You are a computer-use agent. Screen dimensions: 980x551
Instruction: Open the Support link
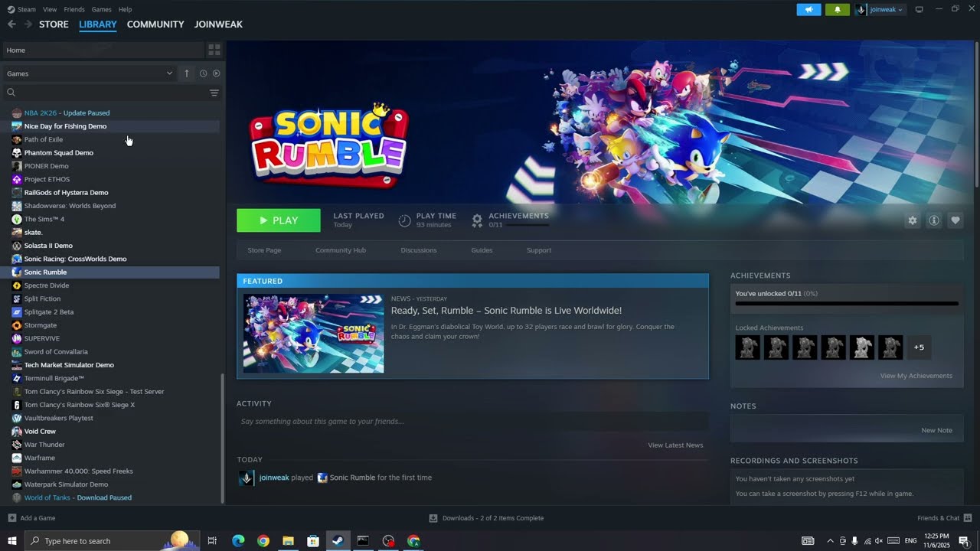(x=539, y=250)
